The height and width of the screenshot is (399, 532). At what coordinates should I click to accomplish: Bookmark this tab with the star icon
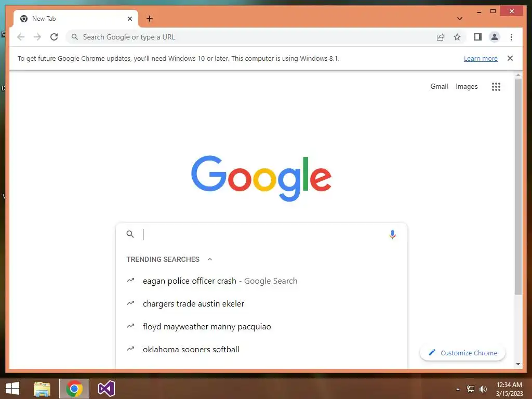[x=457, y=37]
